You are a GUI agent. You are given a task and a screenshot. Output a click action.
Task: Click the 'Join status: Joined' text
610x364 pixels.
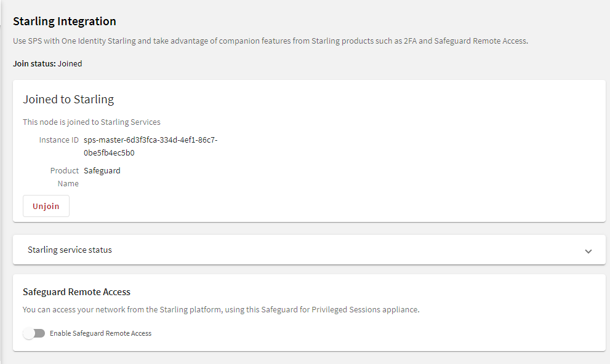pos(47,64)
